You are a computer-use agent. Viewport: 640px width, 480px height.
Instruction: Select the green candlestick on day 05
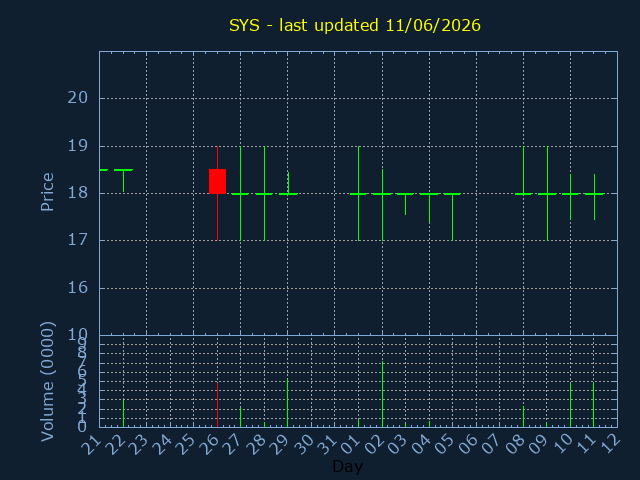tap(452, 217)
